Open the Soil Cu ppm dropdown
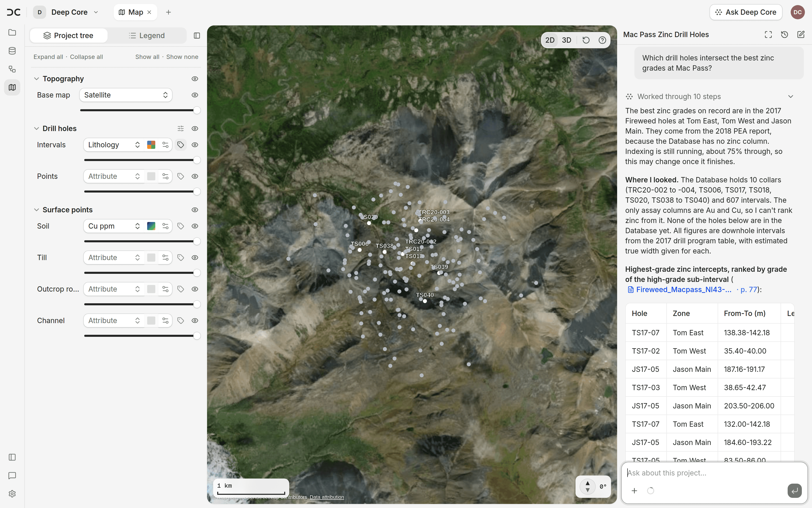812x508 pixels. click(114, 226)
